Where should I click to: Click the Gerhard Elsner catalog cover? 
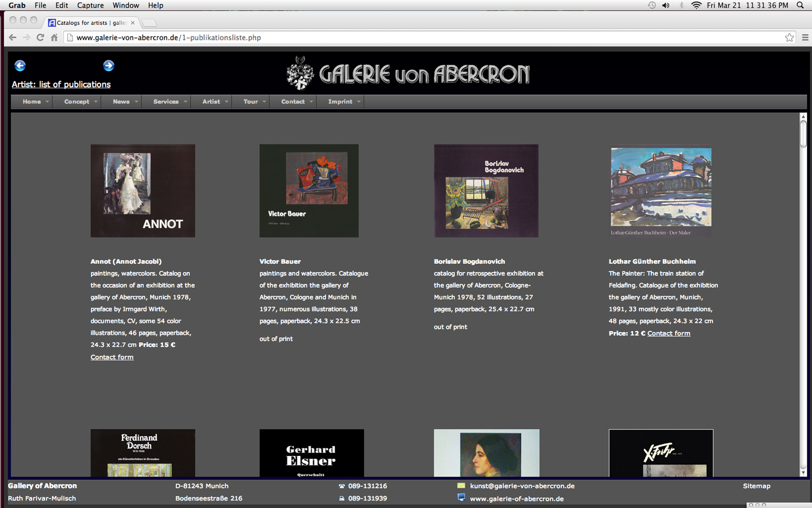312,453
